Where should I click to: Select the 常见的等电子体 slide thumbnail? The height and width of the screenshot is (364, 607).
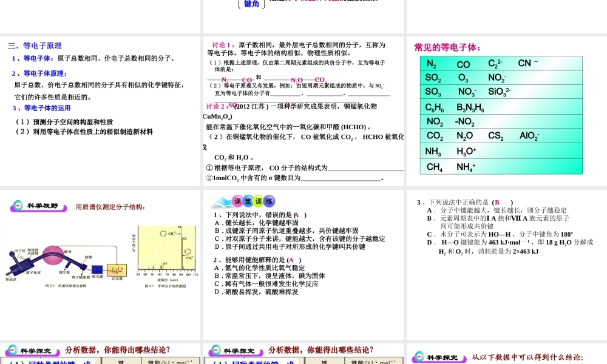[506, 112]
